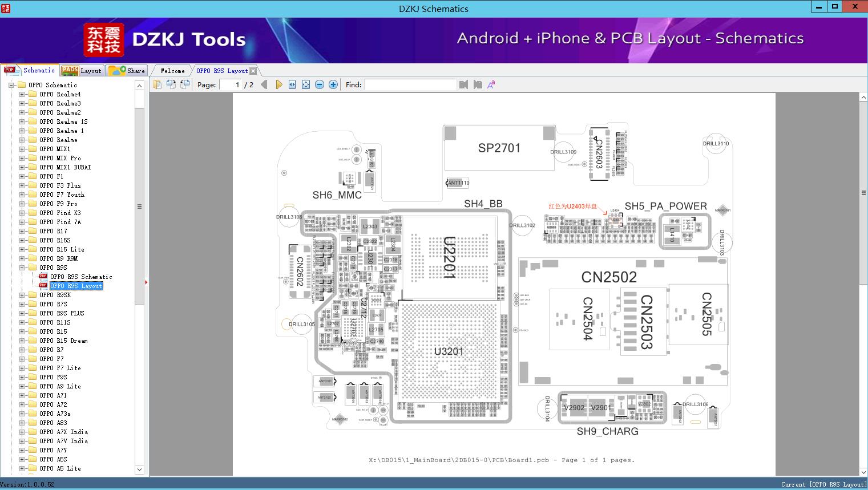Collapse the OPPO Schematic root node
Screen dimensions: 868x490
11,85
